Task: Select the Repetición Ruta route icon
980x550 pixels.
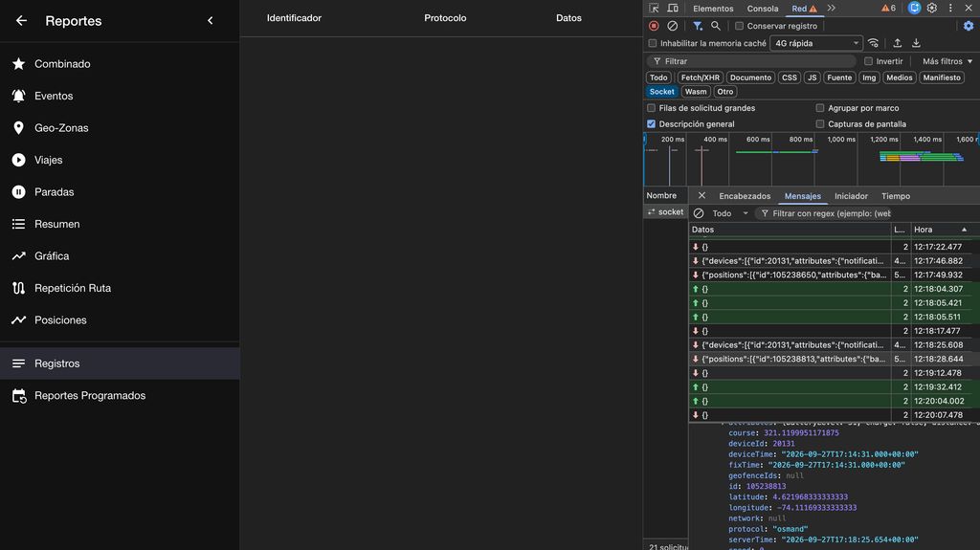Action: coord(19,288)
